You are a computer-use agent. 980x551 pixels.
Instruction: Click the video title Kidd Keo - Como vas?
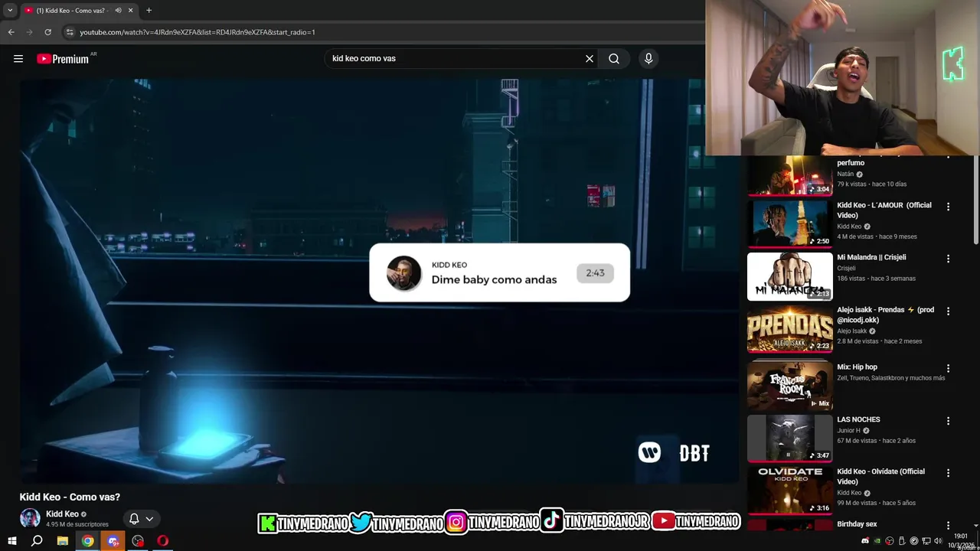[70, 497]
